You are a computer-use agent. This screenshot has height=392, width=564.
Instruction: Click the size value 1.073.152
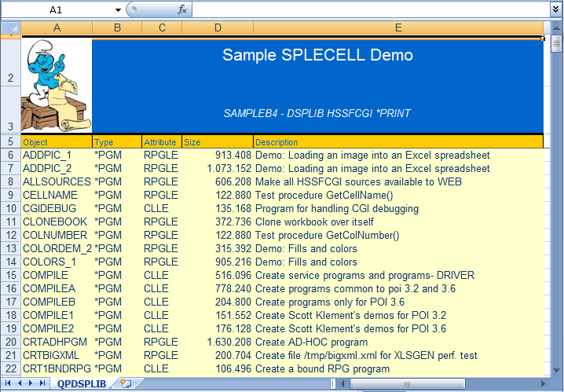click(229, 168)
